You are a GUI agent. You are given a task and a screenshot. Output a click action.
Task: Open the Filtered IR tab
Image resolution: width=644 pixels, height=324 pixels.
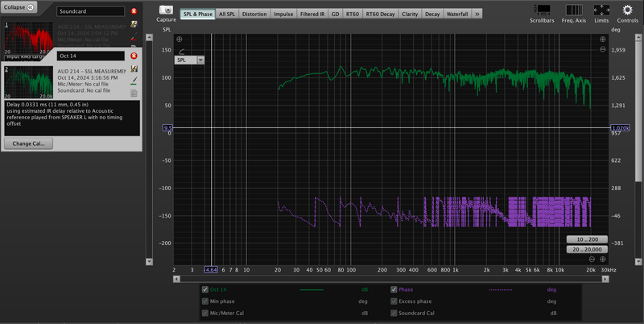coord(312,14)
